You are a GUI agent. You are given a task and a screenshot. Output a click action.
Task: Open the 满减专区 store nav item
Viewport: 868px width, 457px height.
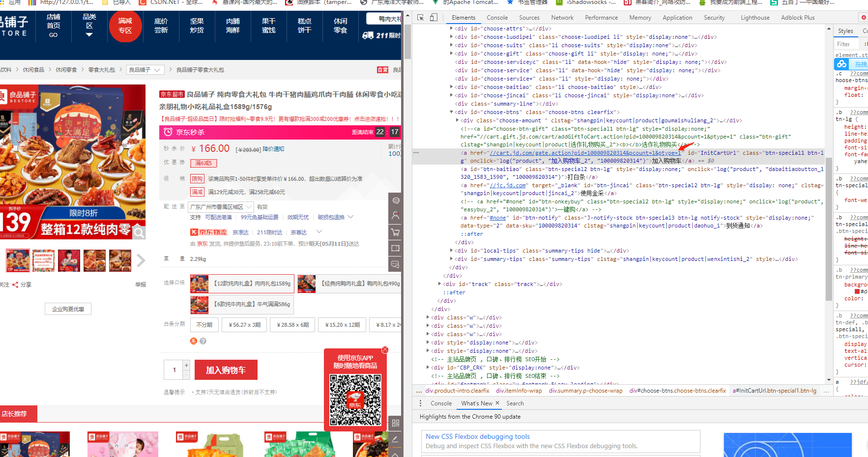point(125,26)
